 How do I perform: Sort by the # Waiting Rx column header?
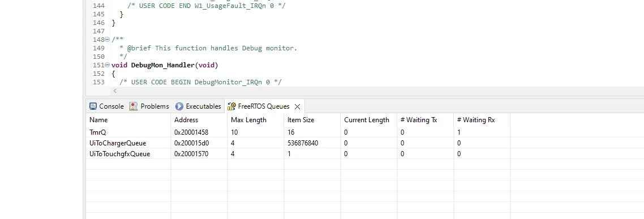[x=482, y=120]
